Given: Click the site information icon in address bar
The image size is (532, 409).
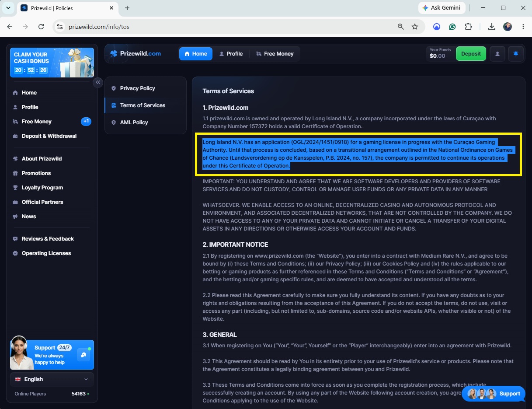Looking at the screenshot, I should click(60, 27).
